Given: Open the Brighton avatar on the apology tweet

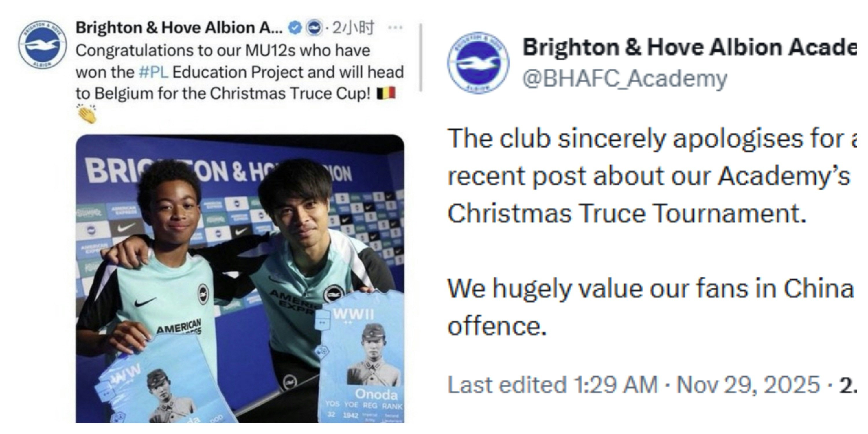Looking at the screenshot, I should tap(478, 63).
